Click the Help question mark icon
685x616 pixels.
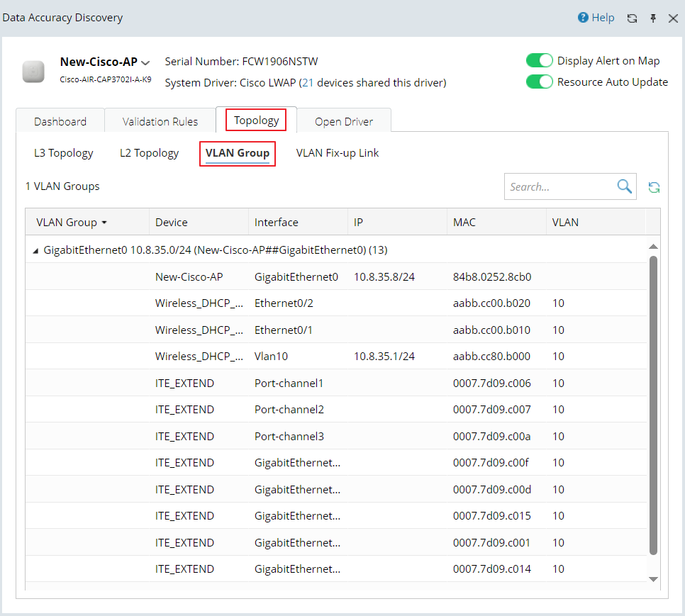[584, 18]
